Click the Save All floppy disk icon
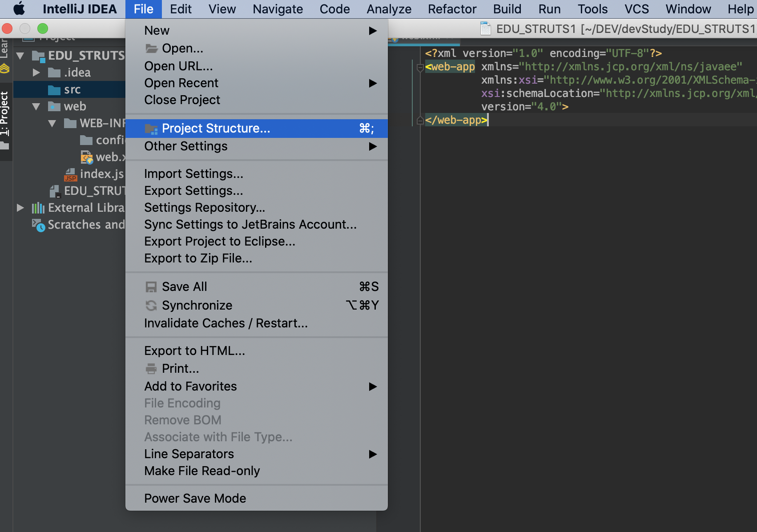The image size is (757, 532). click(151, 287)
